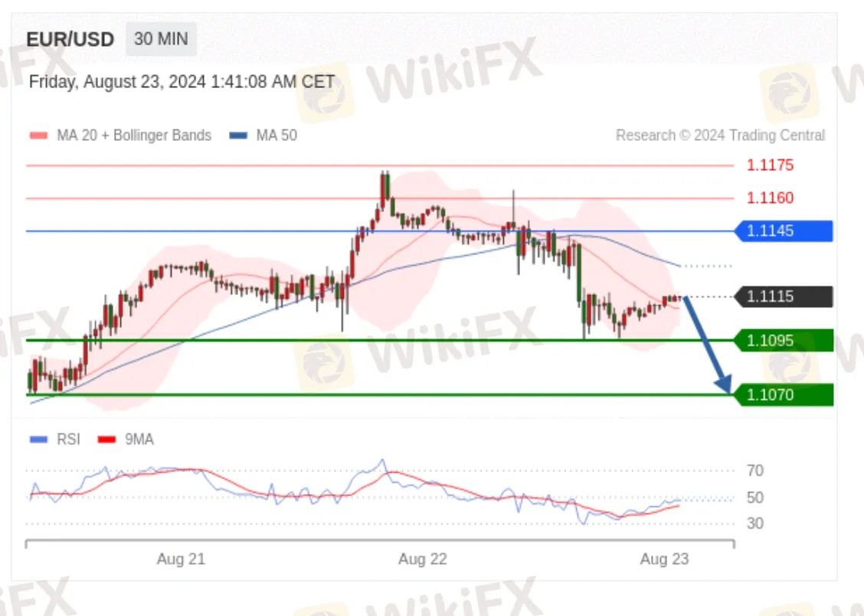864x616 pixels.
Task: Select the 1.1160 resistance level label
Action: [770, 198]
